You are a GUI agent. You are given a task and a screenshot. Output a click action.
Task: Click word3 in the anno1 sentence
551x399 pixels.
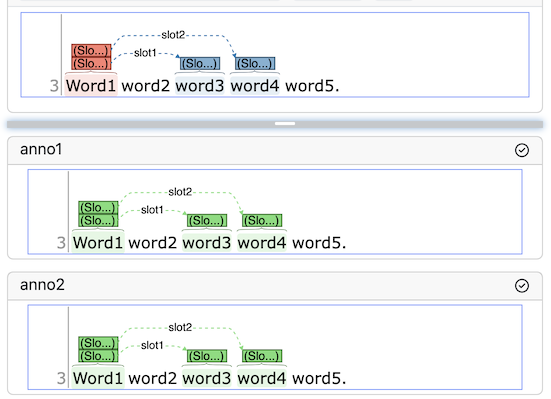pos(207,243)
